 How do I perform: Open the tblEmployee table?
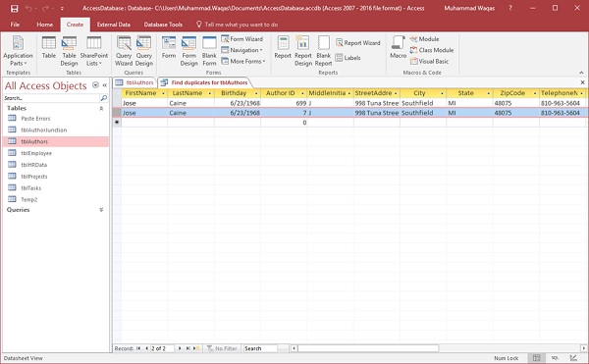pos(36,153)
